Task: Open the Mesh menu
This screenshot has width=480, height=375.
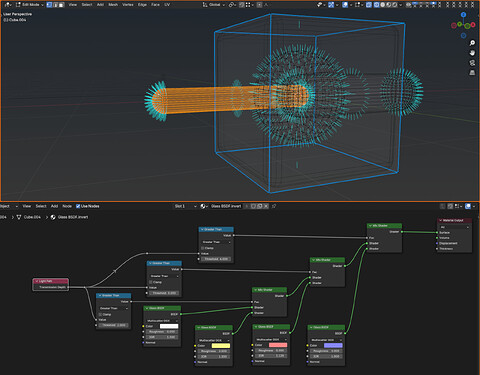Action: [x=113, y=5]
